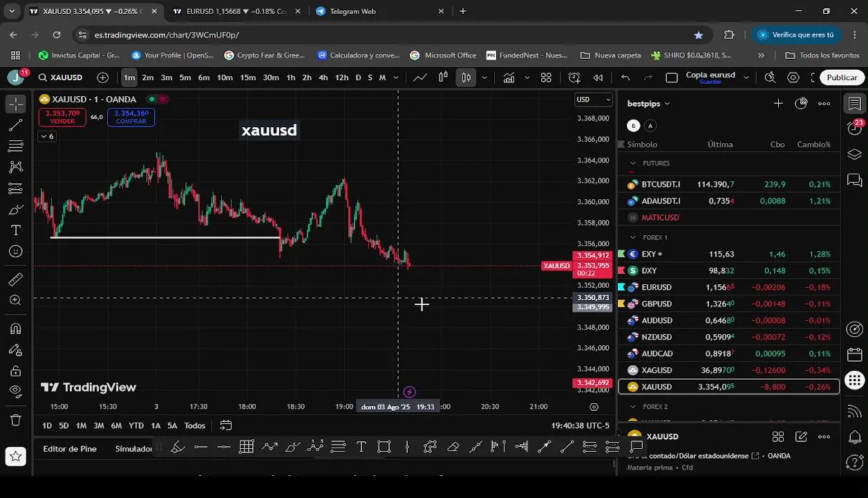The width and height of the screenshot is (868, 498).
Task: Select the line chart type
Action: click(x=420, y=77)
